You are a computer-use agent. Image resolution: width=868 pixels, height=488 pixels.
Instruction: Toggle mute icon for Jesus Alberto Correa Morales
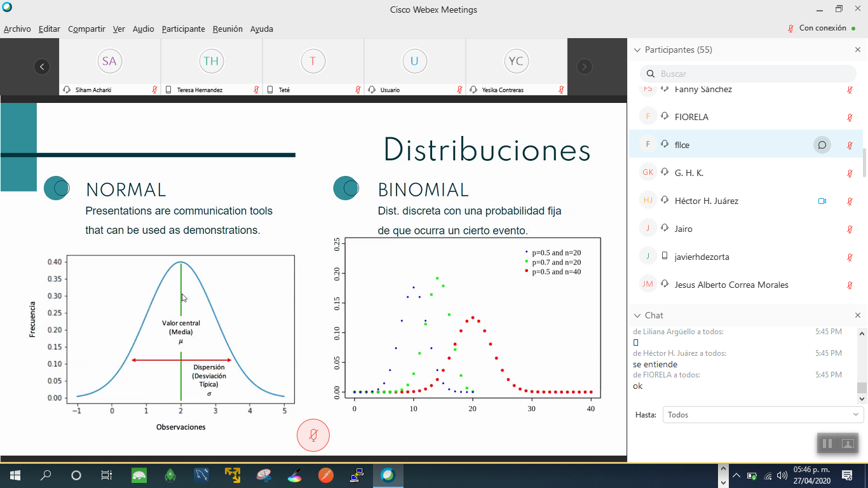pyautogui.click(x=850, y=285)
